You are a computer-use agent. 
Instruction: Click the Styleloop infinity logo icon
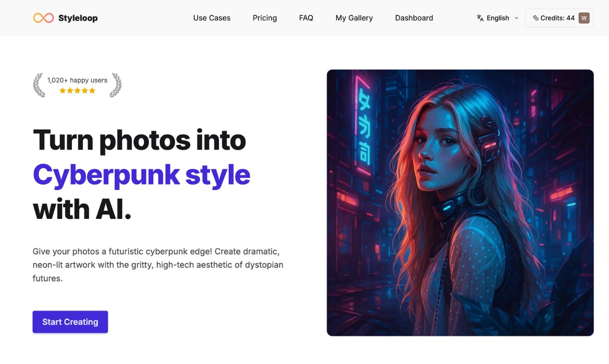coord(44,18)
